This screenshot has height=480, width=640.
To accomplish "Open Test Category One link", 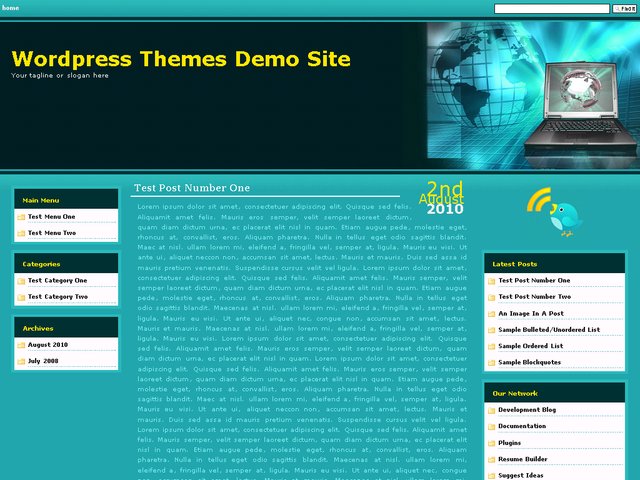I will click(x=58, y=280).
